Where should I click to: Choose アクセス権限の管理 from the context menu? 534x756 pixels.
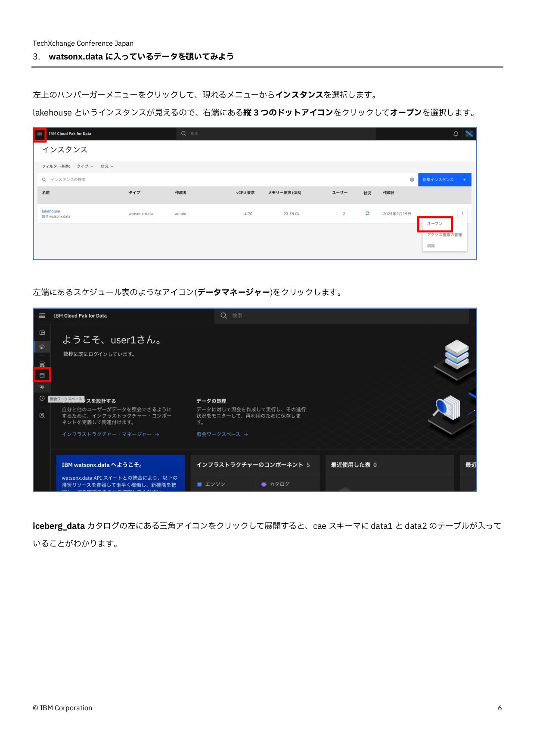pos(444,235)
